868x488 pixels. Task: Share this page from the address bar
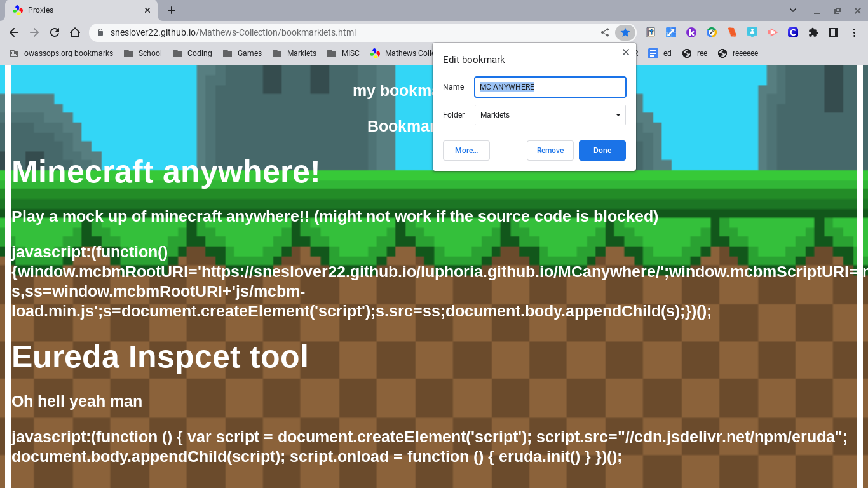[x=605, y=32]
